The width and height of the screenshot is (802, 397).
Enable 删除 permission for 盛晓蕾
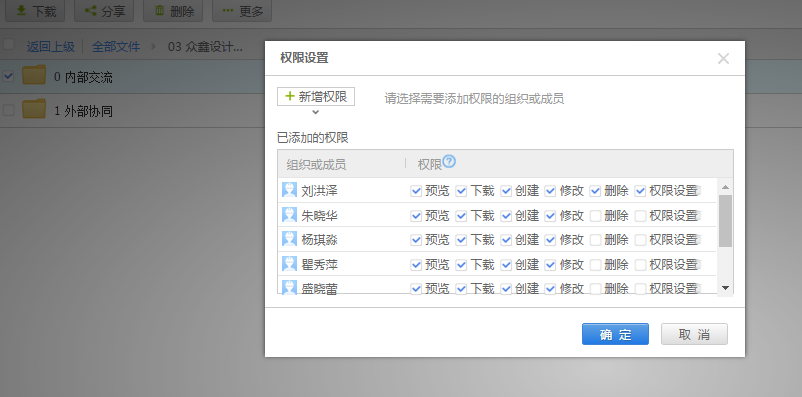tap(595, 289)
